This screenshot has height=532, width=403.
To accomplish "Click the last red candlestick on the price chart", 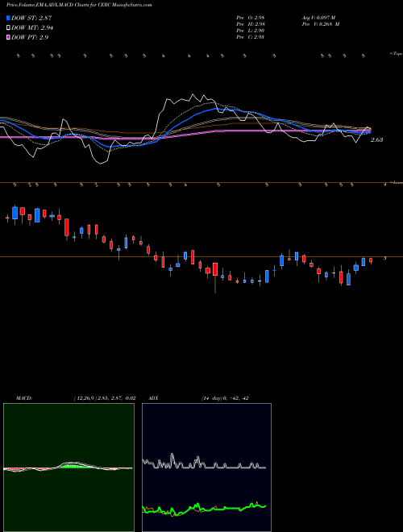I will [x=371, y=260].
